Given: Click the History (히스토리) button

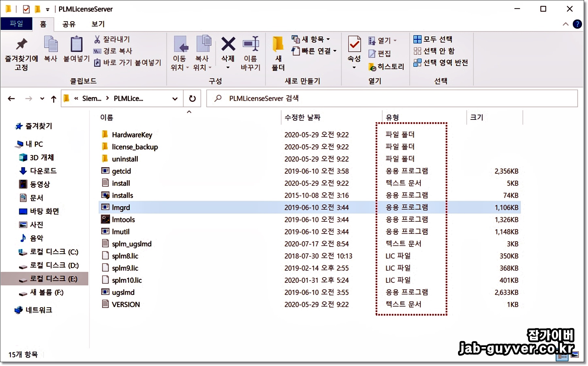Looking at the screenshot, I should 386,67.
